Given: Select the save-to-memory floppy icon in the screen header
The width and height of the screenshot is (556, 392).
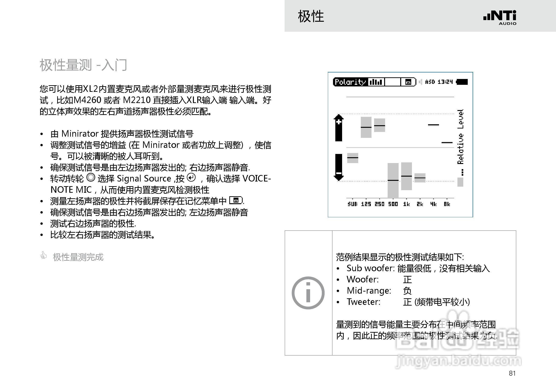Looking at the screenshot, I should [409, 82].
